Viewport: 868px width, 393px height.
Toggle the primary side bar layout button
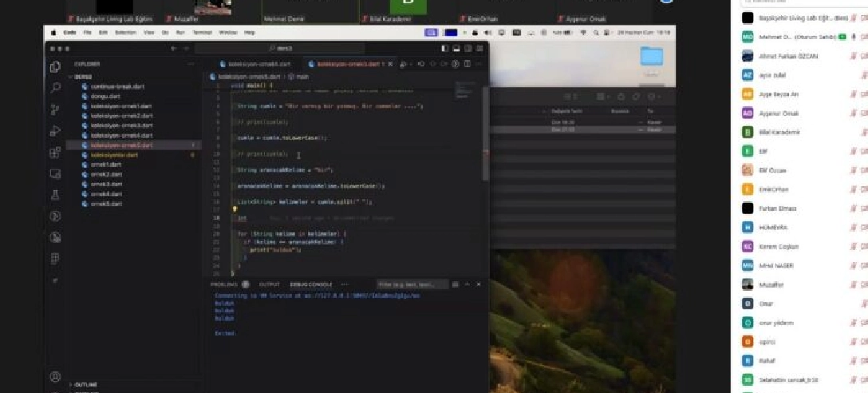pyautogui.click(x=446, y=49)
